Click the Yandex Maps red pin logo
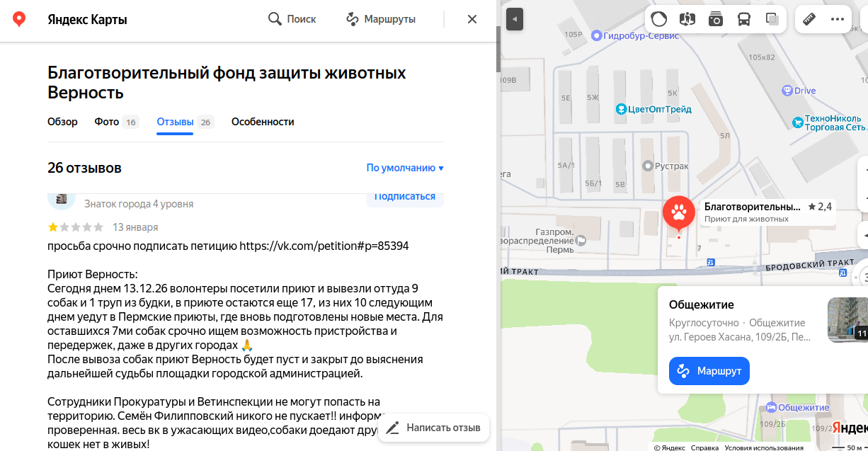Image resolution: width=868 pixels, height=451 pixels. pyautogui.click(x=19, y=19)
